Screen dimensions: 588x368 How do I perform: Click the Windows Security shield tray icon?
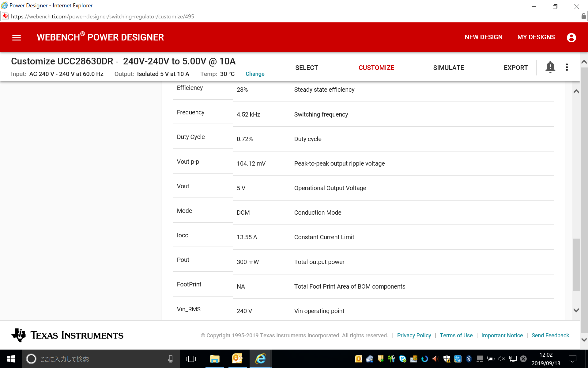447,359
